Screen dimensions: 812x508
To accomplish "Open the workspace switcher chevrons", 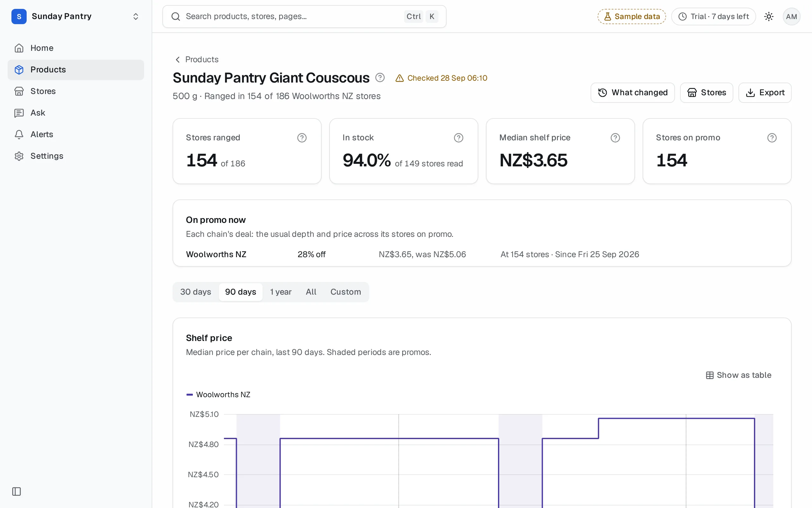I will [135, 17].
